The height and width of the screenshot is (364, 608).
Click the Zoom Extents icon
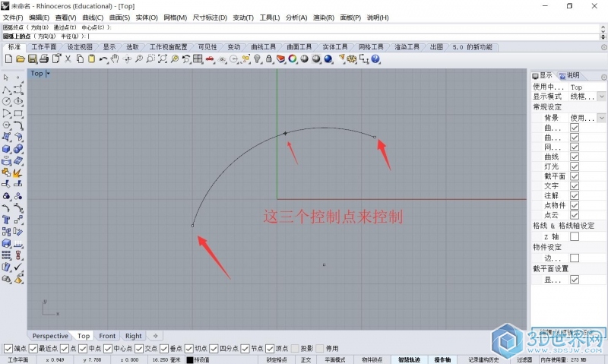pos(163,59)
